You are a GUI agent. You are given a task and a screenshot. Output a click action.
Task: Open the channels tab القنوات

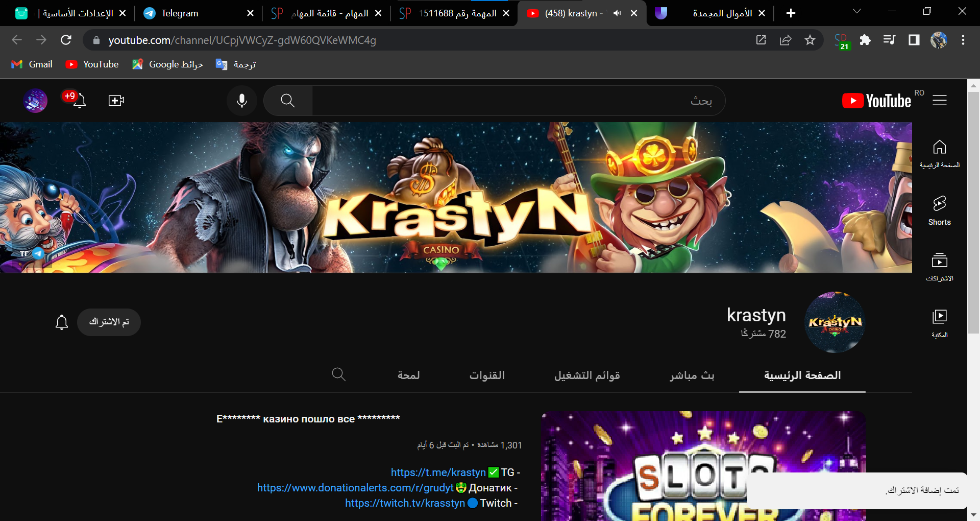pyautogui.click(x=487, y=375)
